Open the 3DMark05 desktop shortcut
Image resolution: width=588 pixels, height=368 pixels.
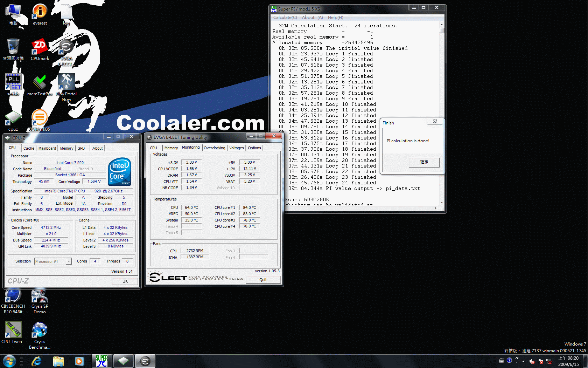(x=40, y=120)
